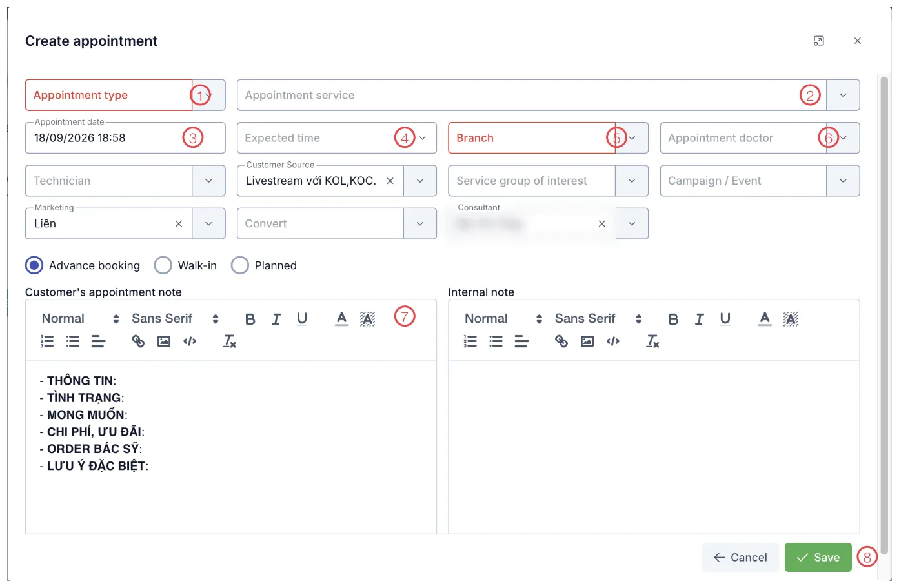Open heading style picker in customer's note
The width and height of the screenshot is (899, 588).
(x=81, y=319)
